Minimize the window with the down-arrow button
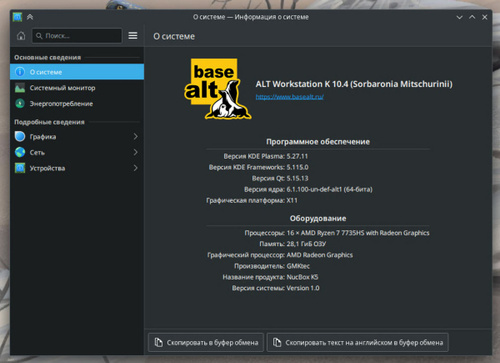 (x=459, y=17)
